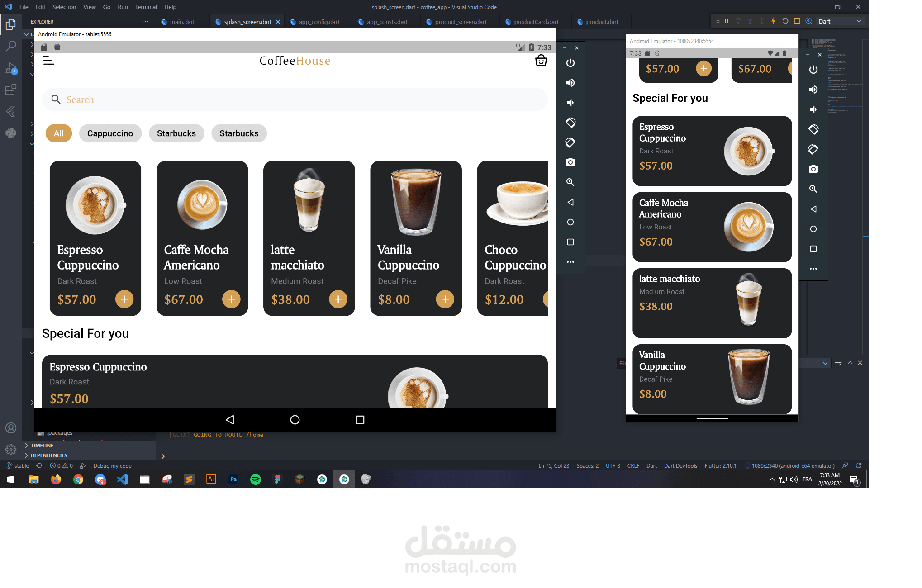922x588 pixels.
Task: Expand the TIMELINE section
Action: pos(42,446)
